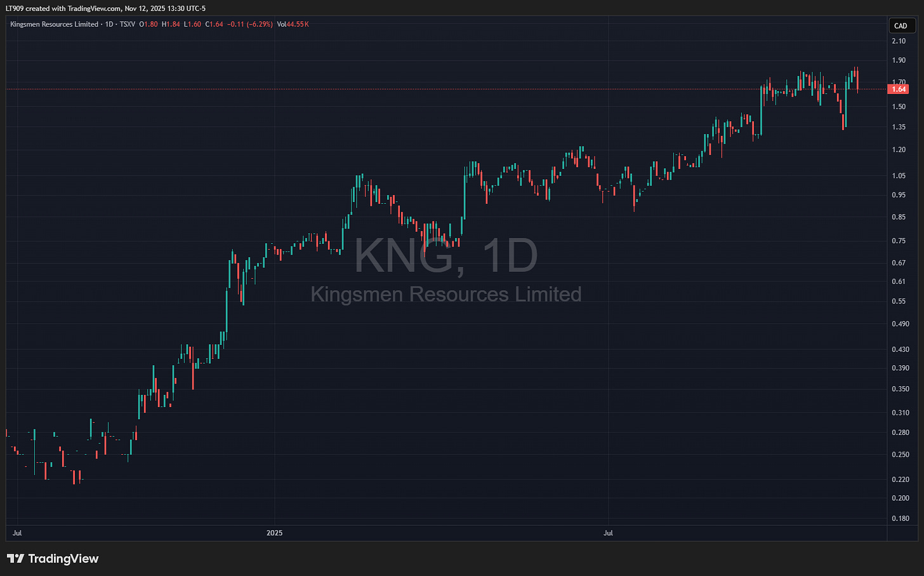The height and width of the screenshot is (576, 924).
Task: Click the 0.200 price axis label
Action: (900, 498)
